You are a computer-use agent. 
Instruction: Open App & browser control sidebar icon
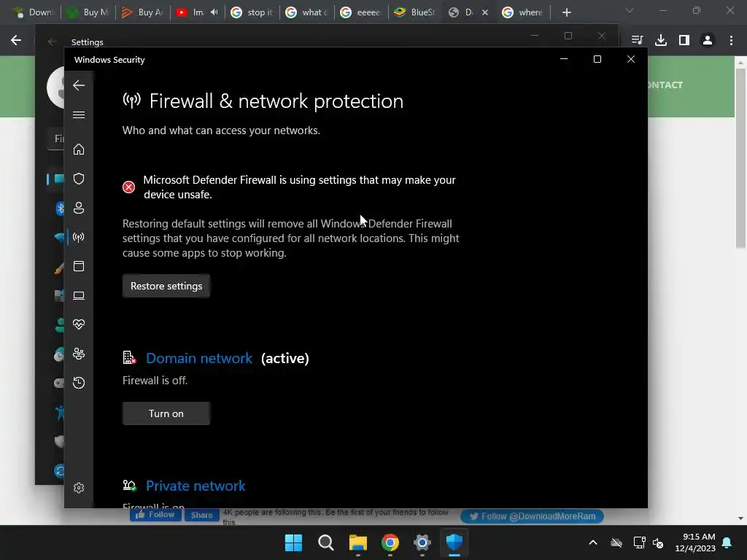pos(79,266)
